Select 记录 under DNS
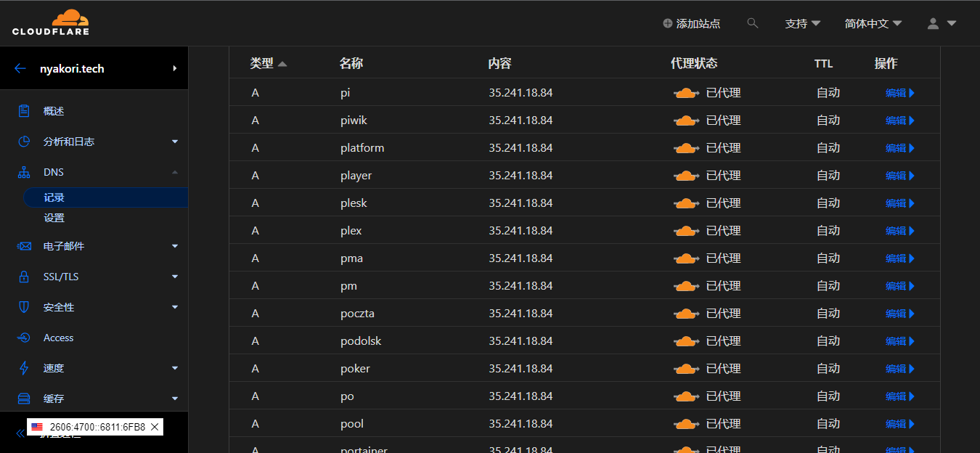The height and width of the screenshot is (453, 980). 54,197
